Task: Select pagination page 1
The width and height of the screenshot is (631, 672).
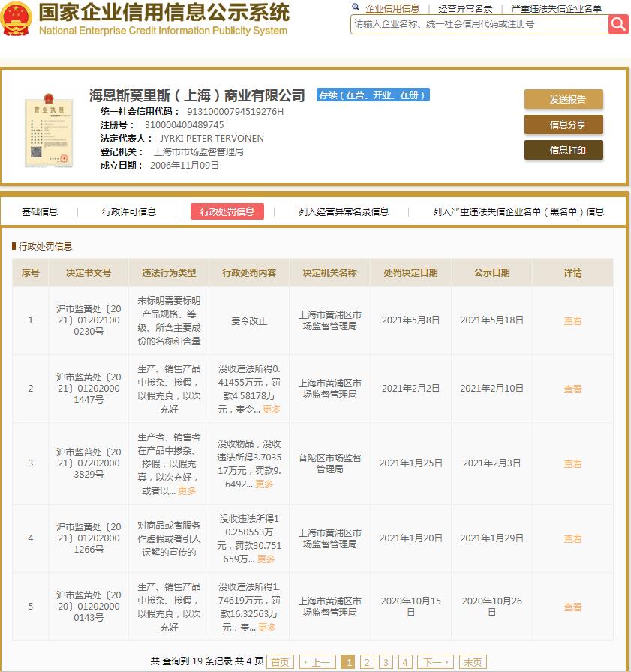Action: point(348,662)
